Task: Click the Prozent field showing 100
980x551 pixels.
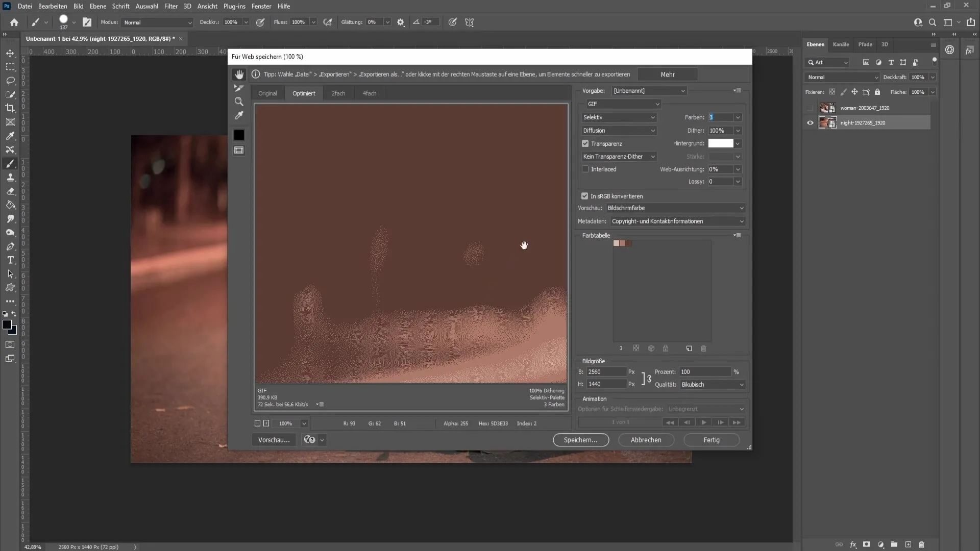Action: pyautogui.click(x=705, y=372)
